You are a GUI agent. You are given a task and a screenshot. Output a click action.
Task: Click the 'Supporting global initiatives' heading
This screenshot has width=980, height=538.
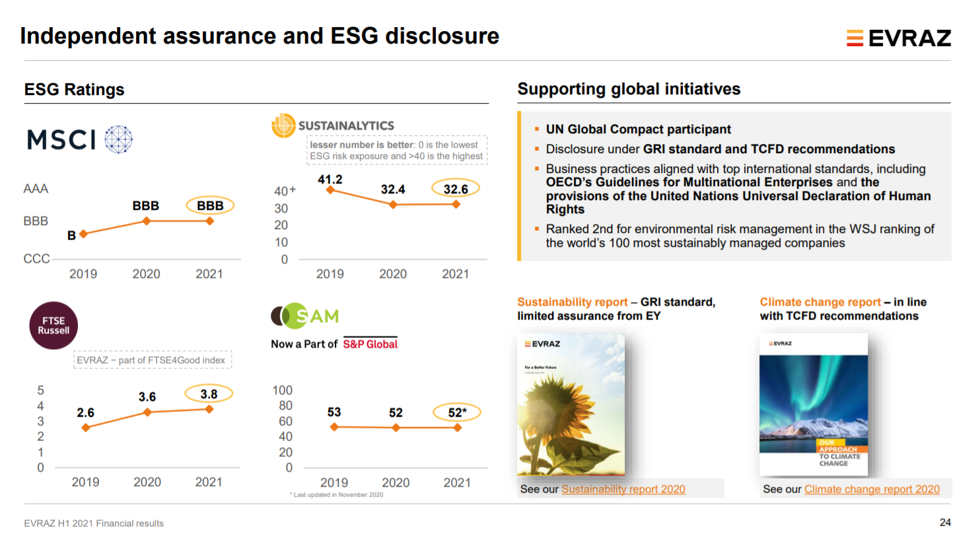[x=629, y=89]
